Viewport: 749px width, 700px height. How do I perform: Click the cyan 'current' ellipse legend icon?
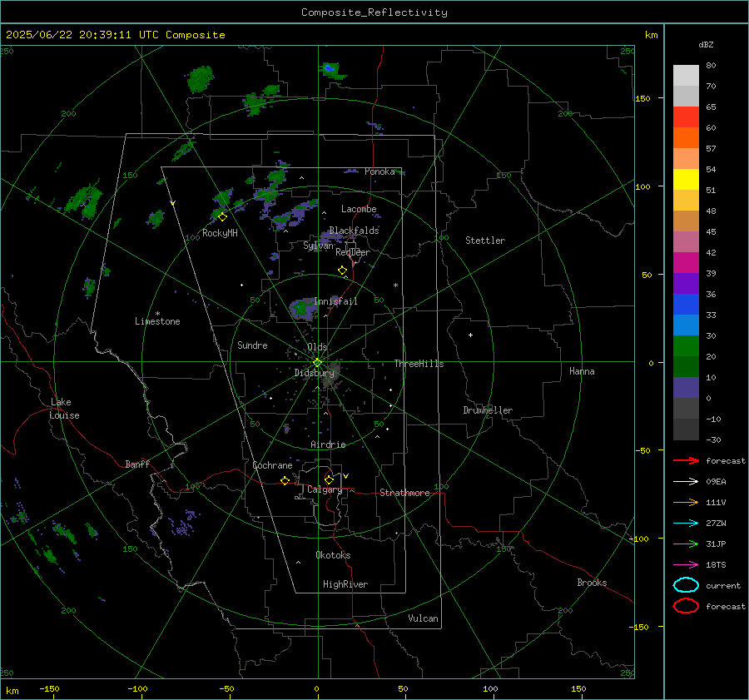click(686, 585)
